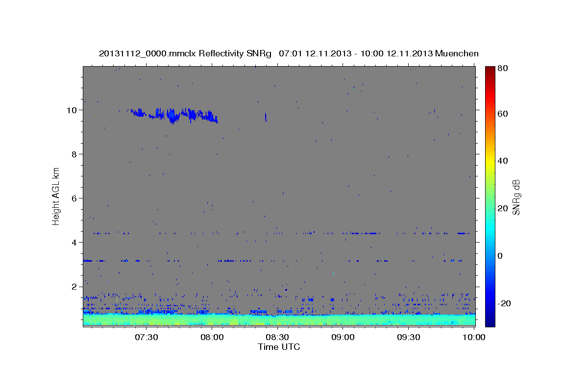
Task: Click the 'Time UTC' axis label
Action: tap(279, 347)
